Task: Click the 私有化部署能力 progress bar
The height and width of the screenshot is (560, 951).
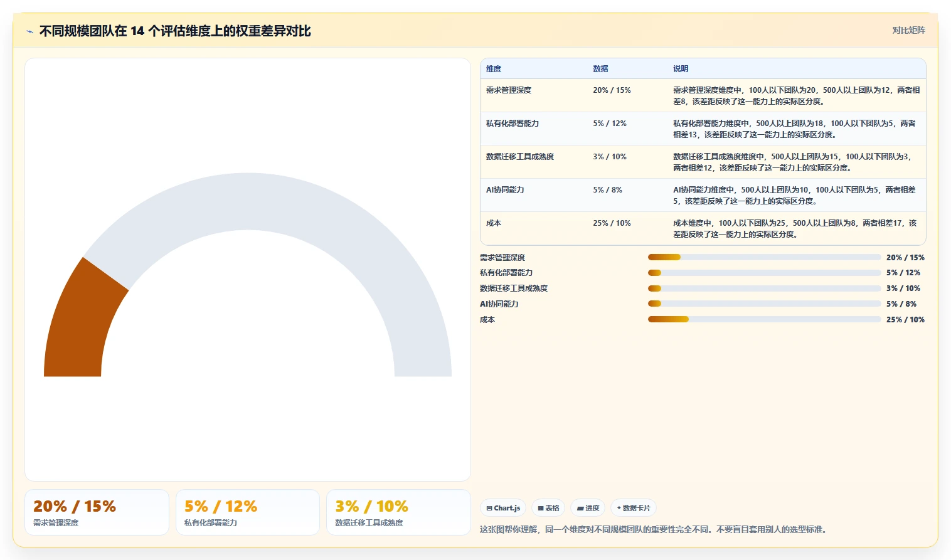Action: point(764,273)
